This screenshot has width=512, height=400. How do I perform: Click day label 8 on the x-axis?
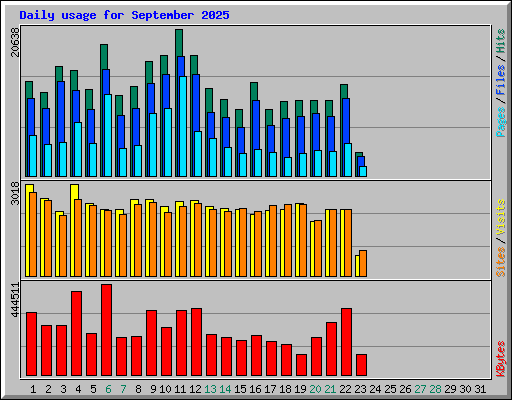click(x=138, y=389)
